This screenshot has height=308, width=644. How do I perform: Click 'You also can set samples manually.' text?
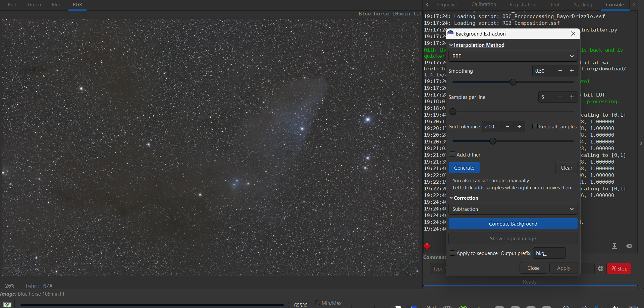click(491, 180)
